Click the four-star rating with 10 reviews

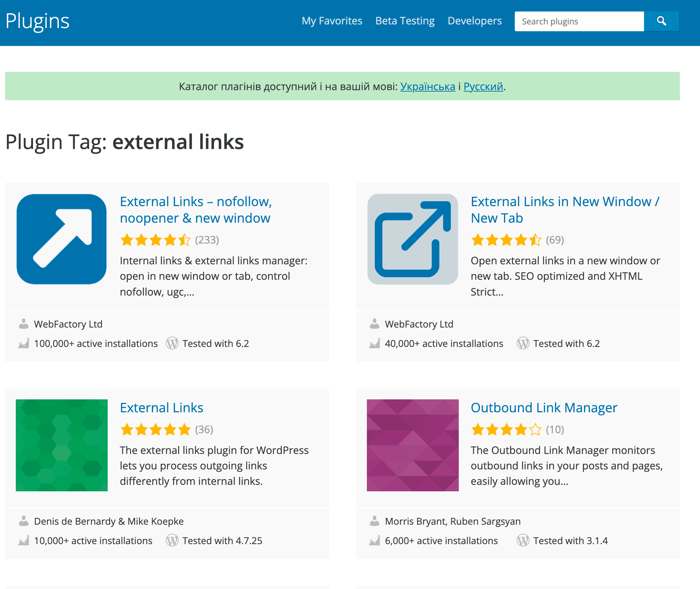(506, 430)
